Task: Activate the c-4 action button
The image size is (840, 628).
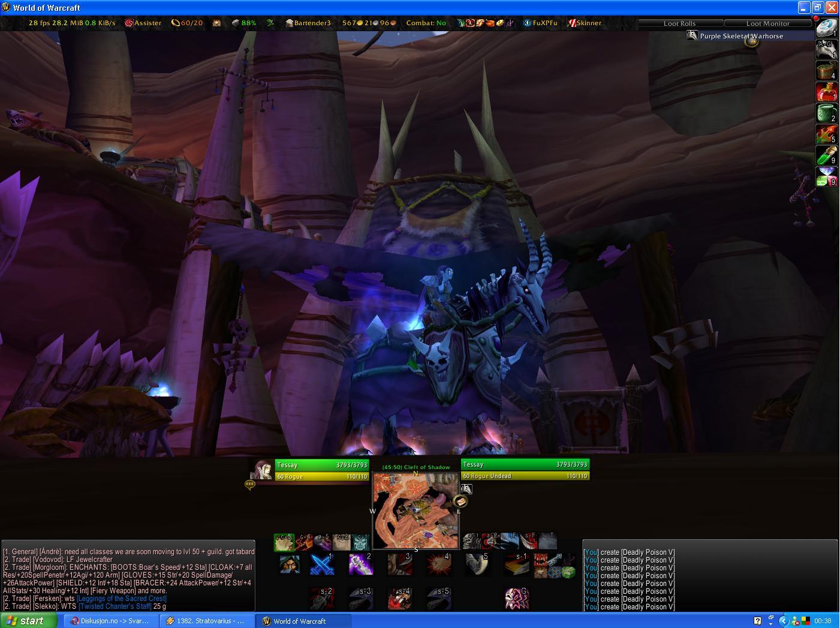Action: coord(303,542)
